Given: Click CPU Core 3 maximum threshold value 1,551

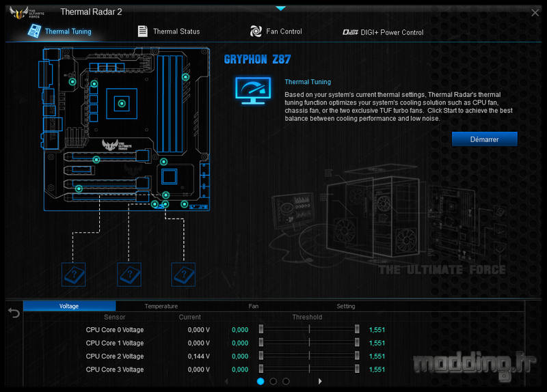Looking at the screenshot, I should [377, 369].
